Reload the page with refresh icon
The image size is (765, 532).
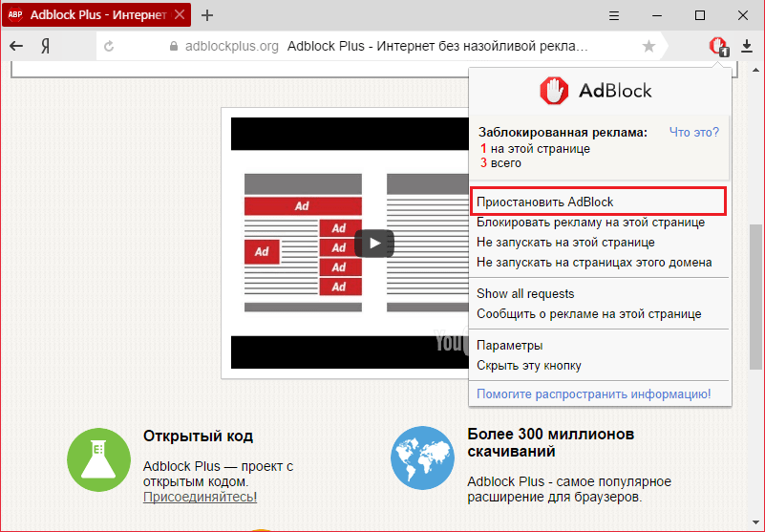[109, 46]
